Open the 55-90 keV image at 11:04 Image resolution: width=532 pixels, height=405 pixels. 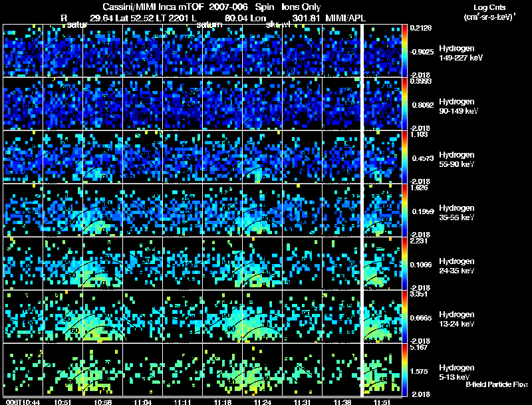142,157
